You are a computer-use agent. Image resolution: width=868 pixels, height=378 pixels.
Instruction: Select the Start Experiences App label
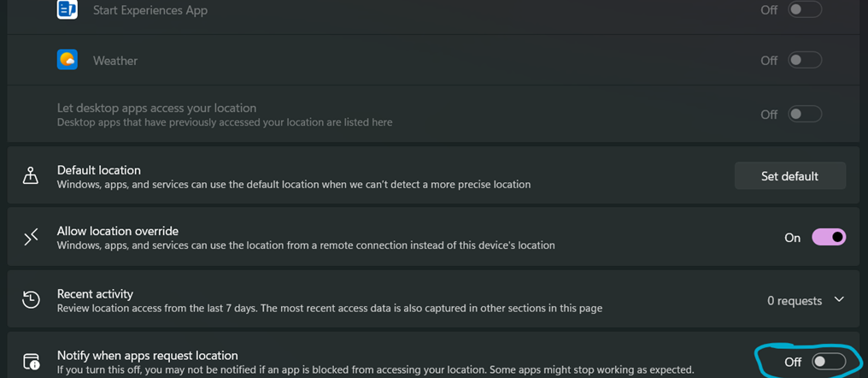click(150, 10)
